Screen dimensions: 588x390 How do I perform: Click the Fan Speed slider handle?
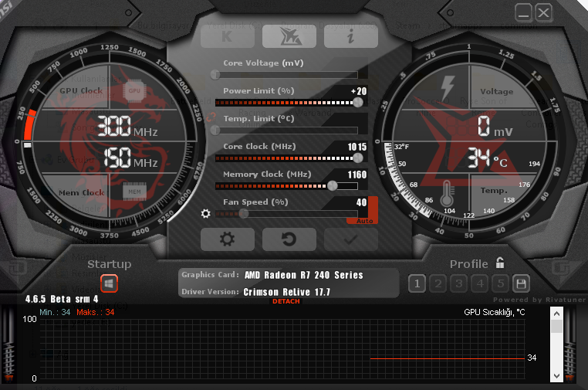pyautogui.click(x=244, y=214)
